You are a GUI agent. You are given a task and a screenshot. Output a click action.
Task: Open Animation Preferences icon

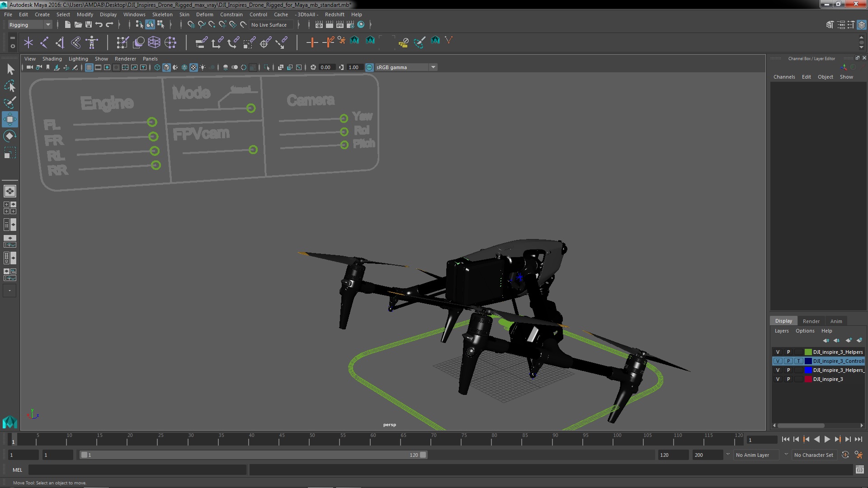[x=859, y=455]
